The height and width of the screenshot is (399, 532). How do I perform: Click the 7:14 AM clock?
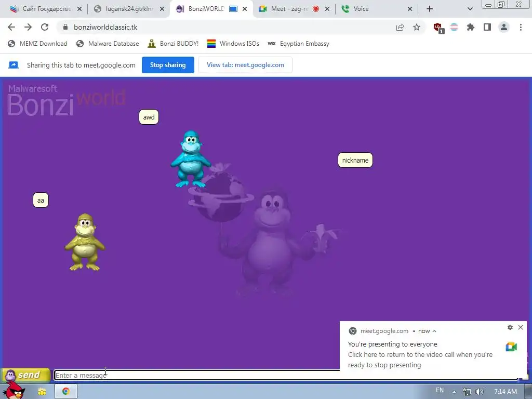click(506, 392)
